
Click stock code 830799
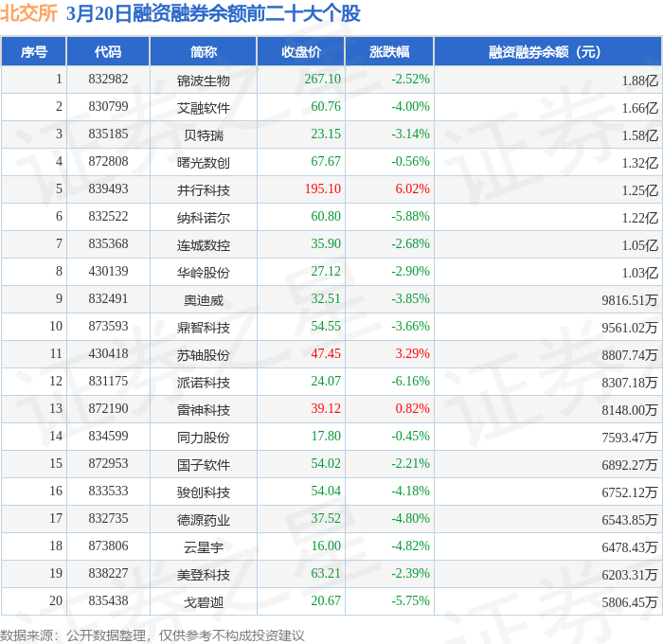pyautogui.click(x=108, y=107)
